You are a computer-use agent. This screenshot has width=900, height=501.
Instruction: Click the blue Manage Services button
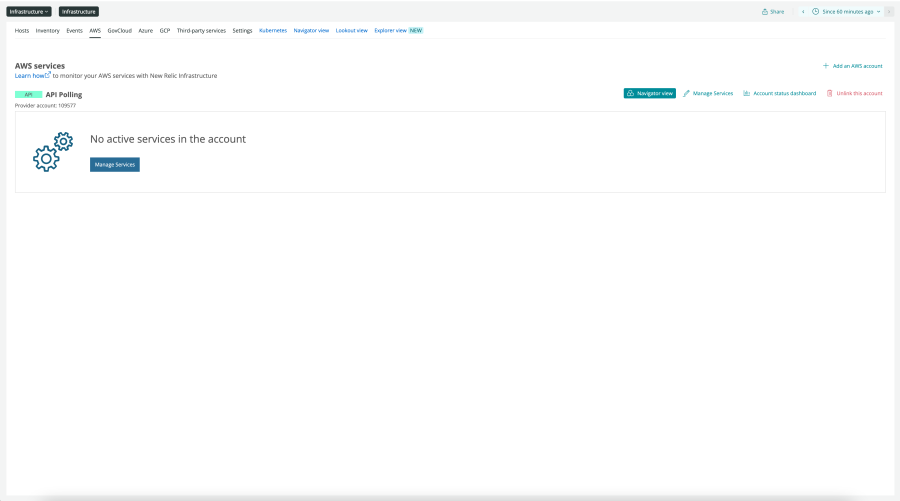tap(115, 165)
